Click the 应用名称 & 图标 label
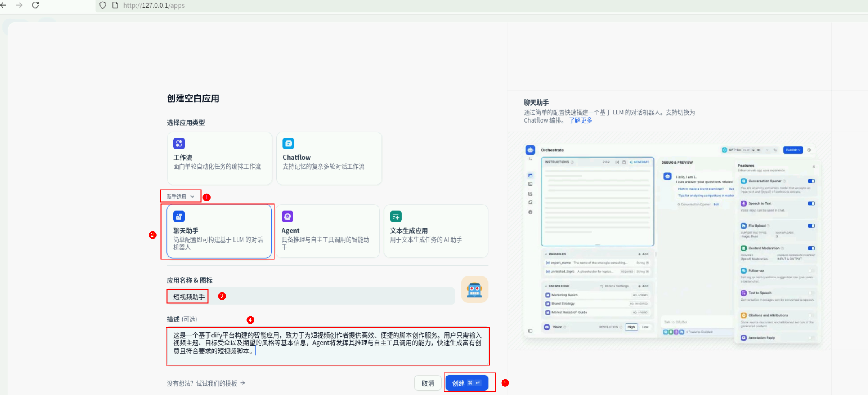868x395 pixels. pos(190,281)
